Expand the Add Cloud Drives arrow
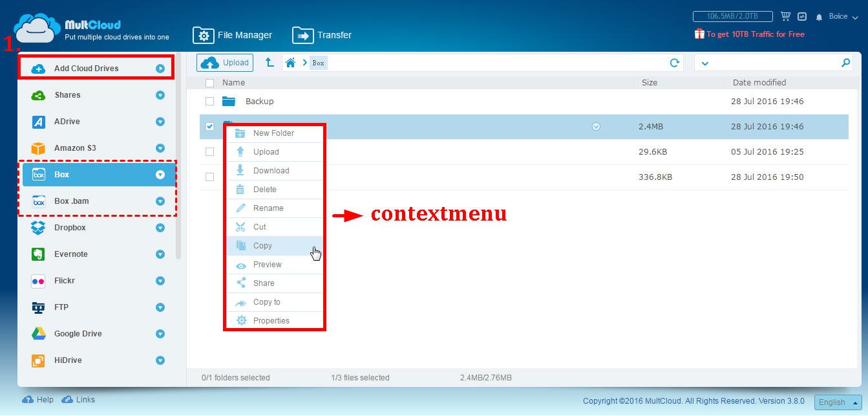Image resolution: width=868 pixels, height=416 pixels. point(160,69)
